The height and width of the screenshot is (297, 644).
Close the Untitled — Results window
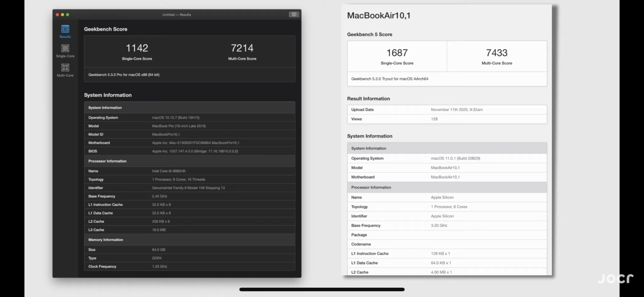(57, 14)
